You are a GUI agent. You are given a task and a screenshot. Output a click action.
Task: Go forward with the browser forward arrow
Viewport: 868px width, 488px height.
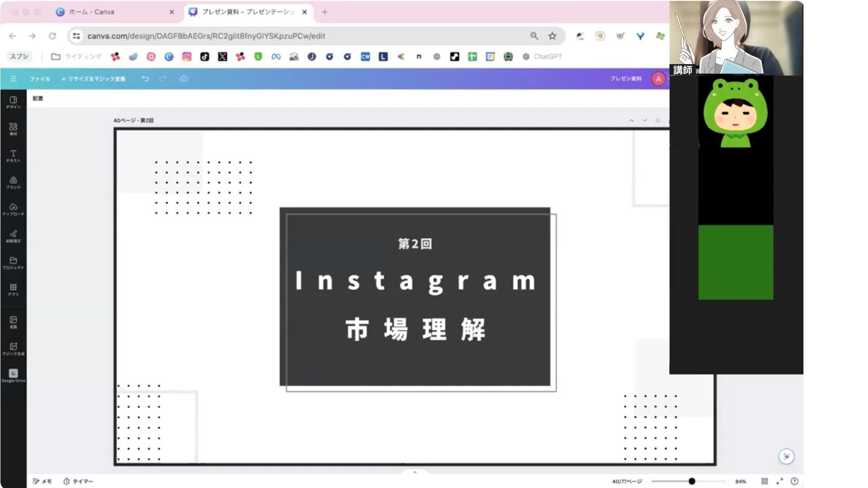click(32, 36)
